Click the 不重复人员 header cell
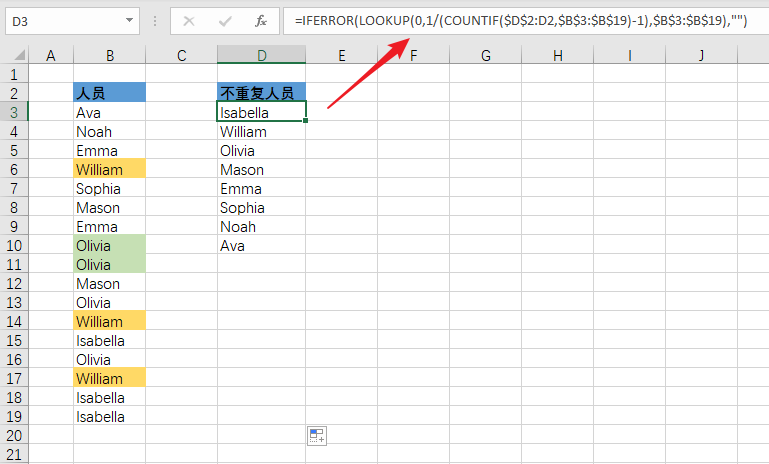The width and height of the screenshot is (769, 464). pyautogui.click(x=261, y=94)
